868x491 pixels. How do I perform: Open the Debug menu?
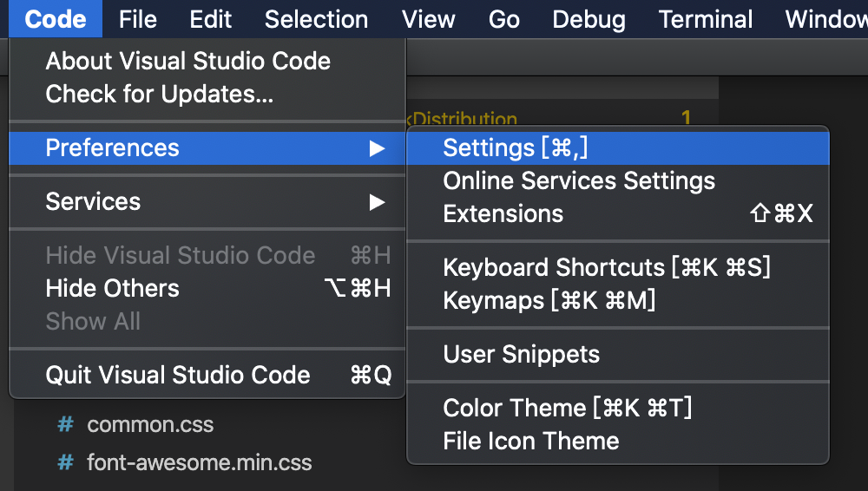[589, 19]
